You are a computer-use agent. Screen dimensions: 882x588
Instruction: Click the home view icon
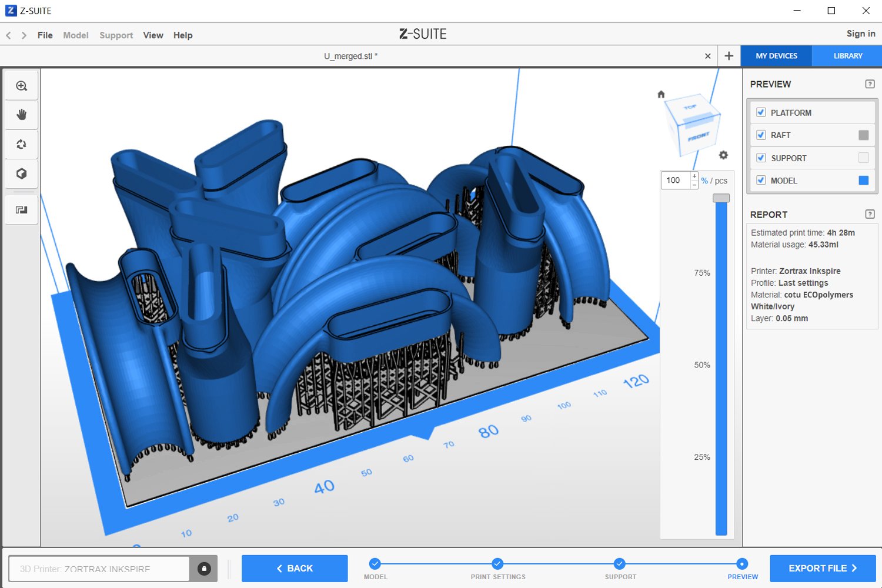pyautogui.click(x=661, y=94)
